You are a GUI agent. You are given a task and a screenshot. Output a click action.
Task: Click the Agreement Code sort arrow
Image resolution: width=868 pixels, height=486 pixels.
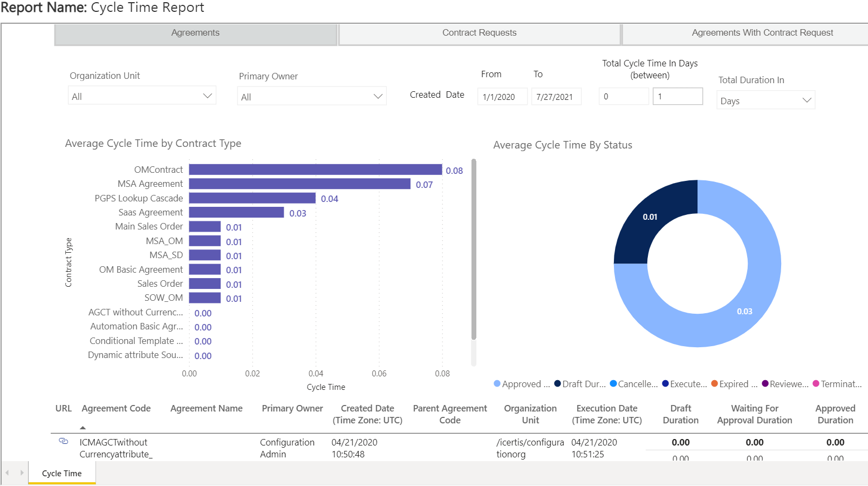83,427
